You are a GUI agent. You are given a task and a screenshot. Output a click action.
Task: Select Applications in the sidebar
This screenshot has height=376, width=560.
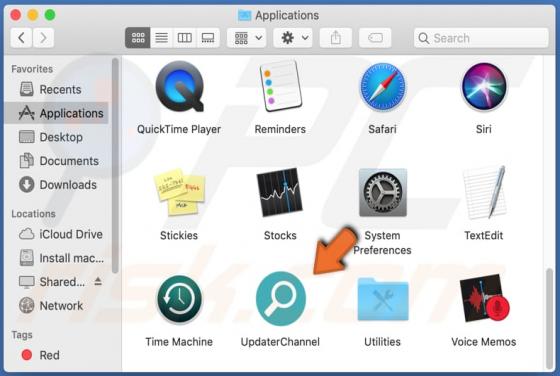point(56,113)
